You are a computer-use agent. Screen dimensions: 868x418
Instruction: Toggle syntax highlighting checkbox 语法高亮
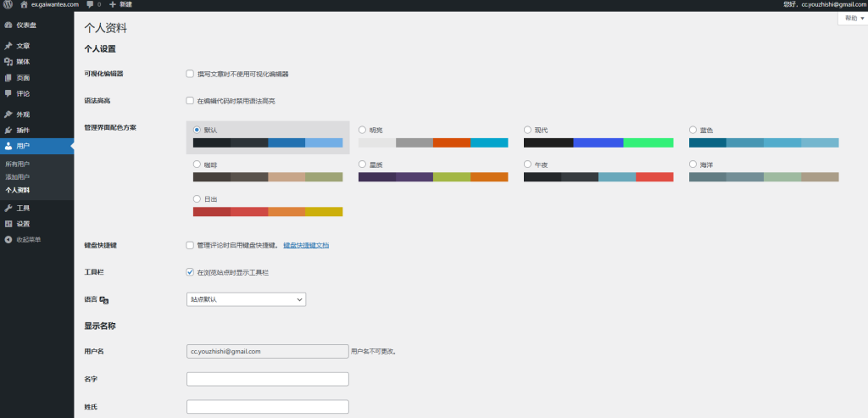190,101
